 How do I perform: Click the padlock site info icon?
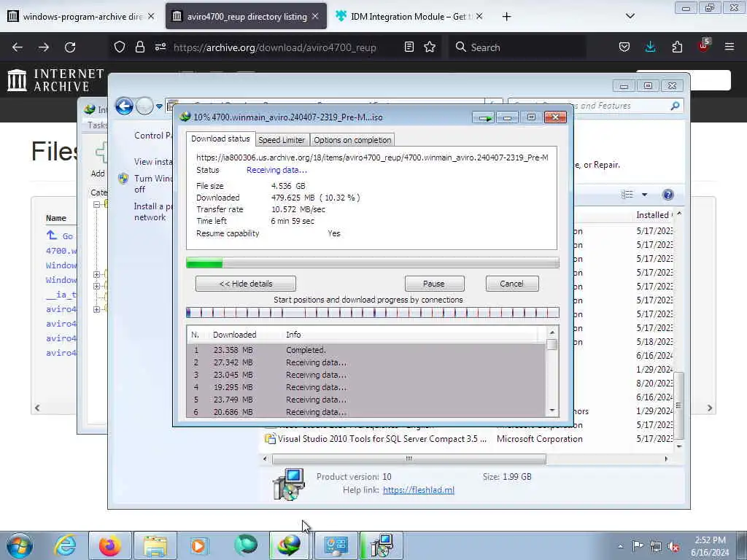click(139, 47)
